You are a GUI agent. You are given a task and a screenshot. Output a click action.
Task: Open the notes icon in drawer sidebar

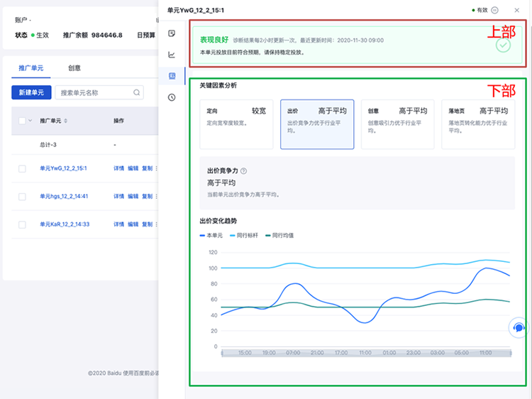point(172,33)
